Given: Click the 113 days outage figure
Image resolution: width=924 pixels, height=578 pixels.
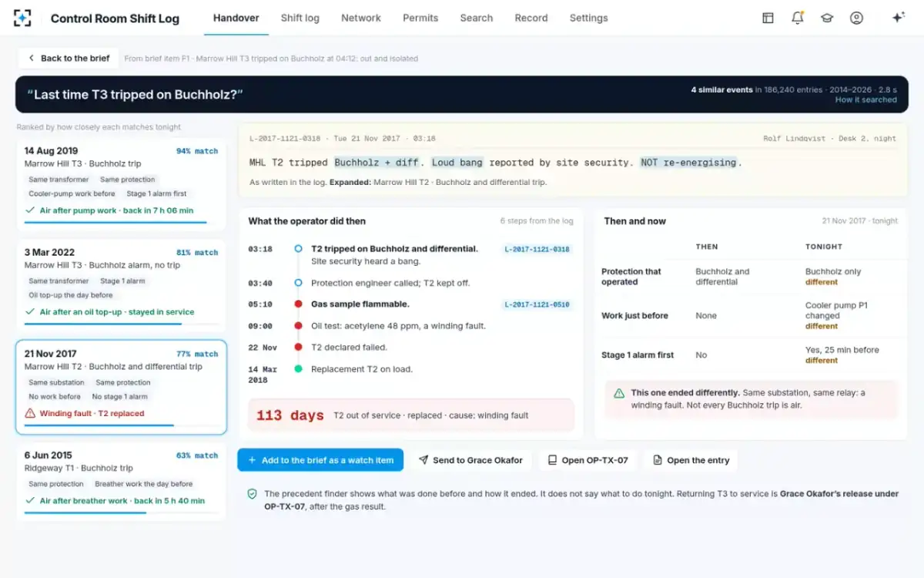Looking at the screenshot, I should (290, 415).
